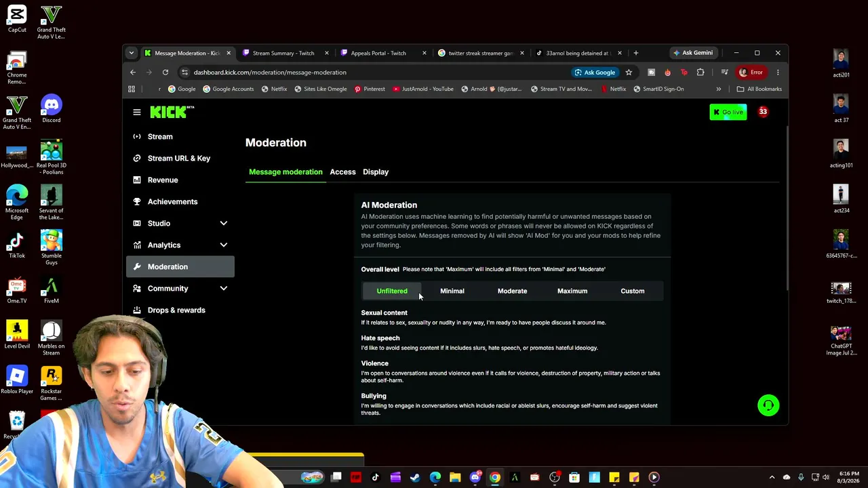Switch to the twitter streak streamer tab
The height and width of the screenshot is (488, 868).
[x=479, y=53]
